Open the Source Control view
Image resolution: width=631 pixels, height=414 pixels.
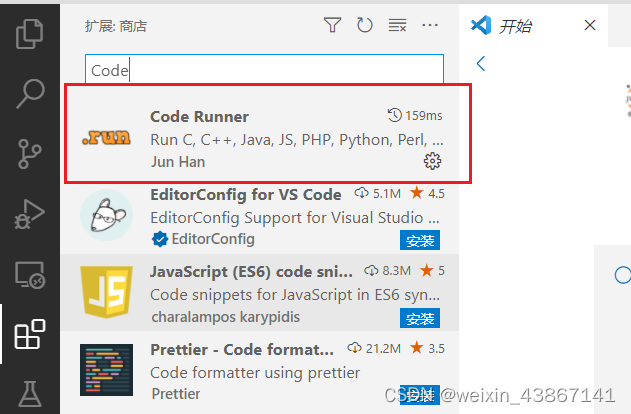coord(29,154)
